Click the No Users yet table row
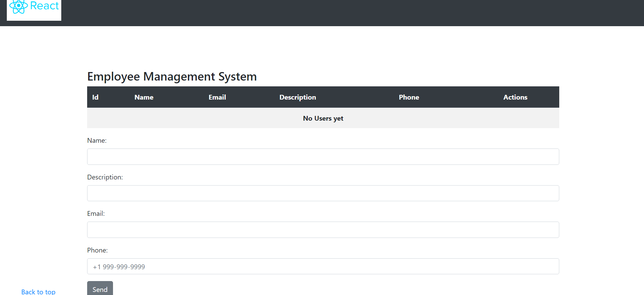Screen dimensions: 644x295 coord(323,118)
